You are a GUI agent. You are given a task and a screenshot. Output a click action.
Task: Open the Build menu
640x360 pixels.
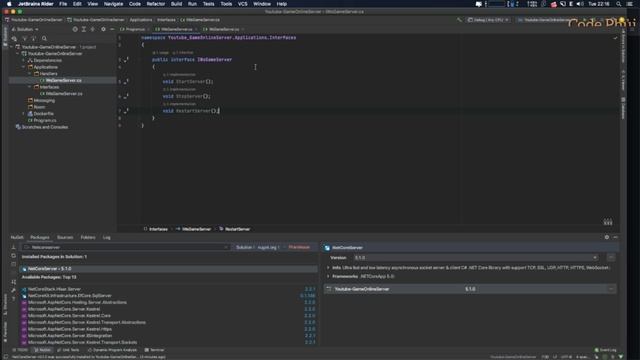[176, 4]
